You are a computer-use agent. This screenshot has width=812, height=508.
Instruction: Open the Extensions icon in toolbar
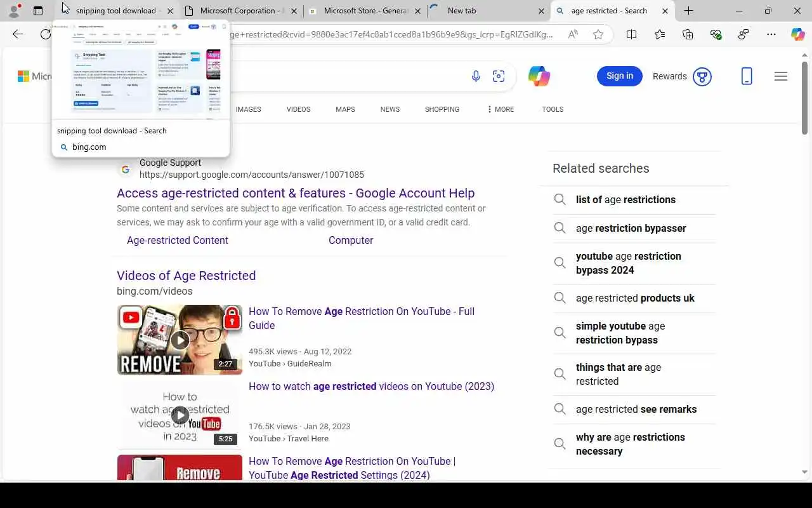743,34
